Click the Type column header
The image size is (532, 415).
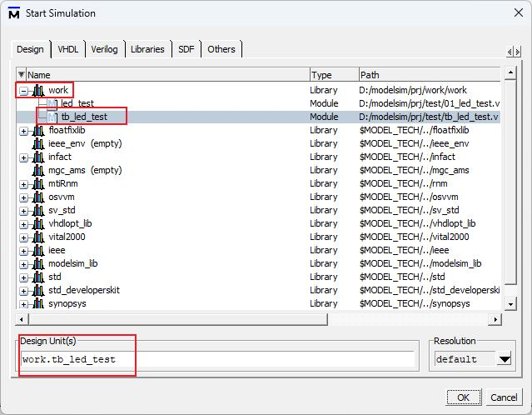click(334, 75)
